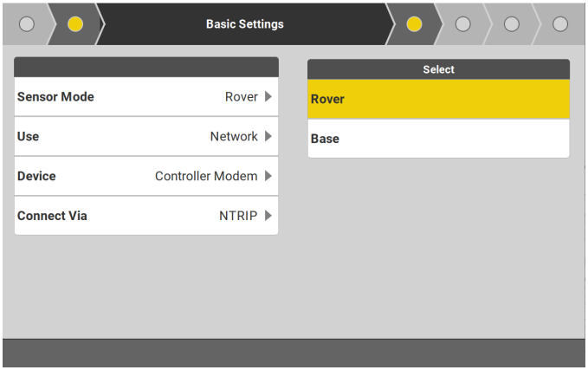
Task: Select the Device setting label
Action: pyautogui.click(x=36, y=177)
